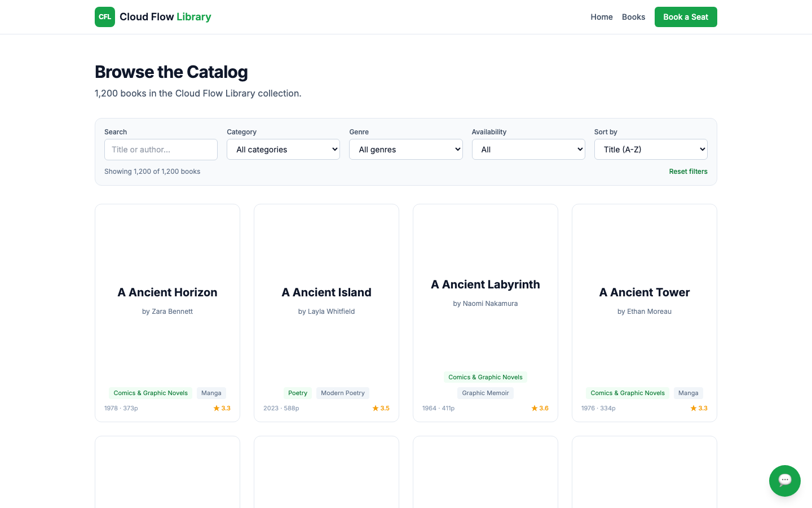Click the Showing 1,200 of 1,200 books text
The image size is (812, 508).
[152, 172]
